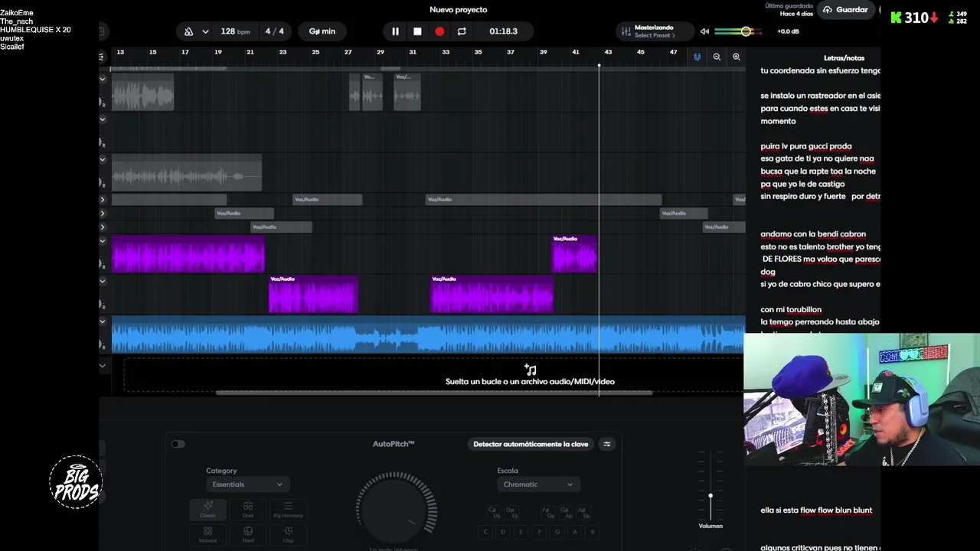Image resolution: width=980 pixels, height=551 pixels.
Task: Choose the Chip AutoPitch preset
Action: coord(288,533)
